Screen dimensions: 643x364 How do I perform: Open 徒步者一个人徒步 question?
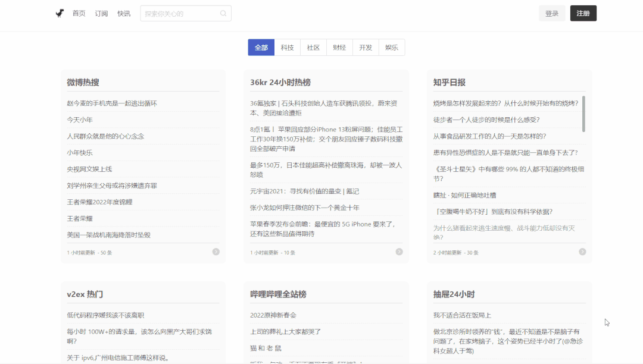[x=486, y=120]
